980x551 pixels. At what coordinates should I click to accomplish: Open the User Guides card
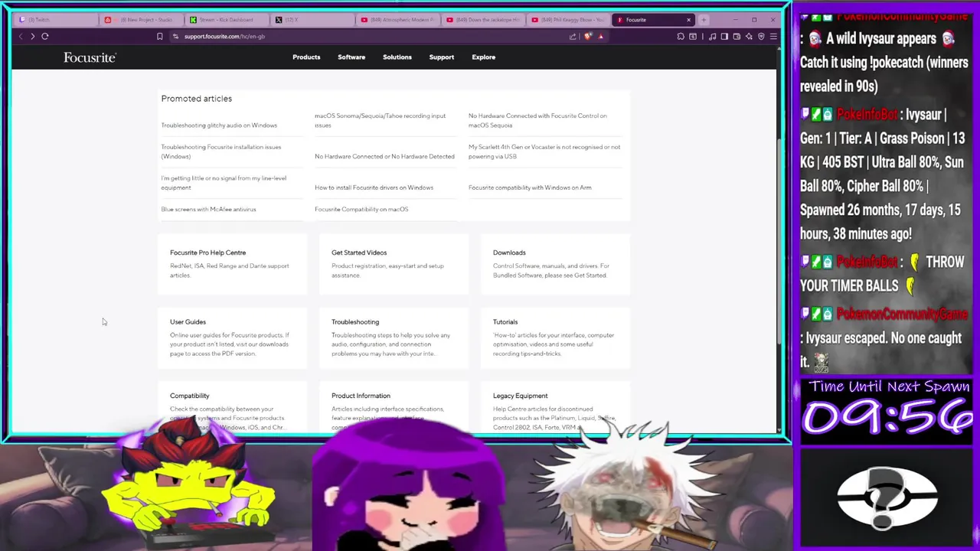pyautogui.click(x=232, y=337)
